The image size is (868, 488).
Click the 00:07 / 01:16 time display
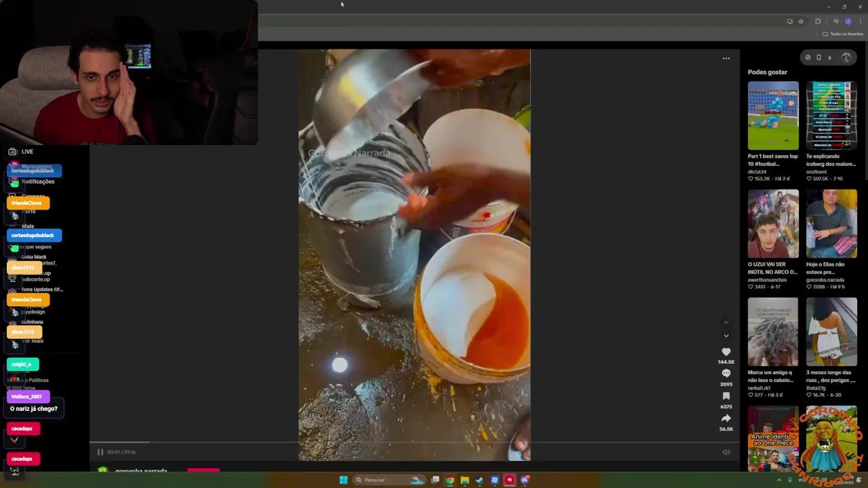coord(121,452)
